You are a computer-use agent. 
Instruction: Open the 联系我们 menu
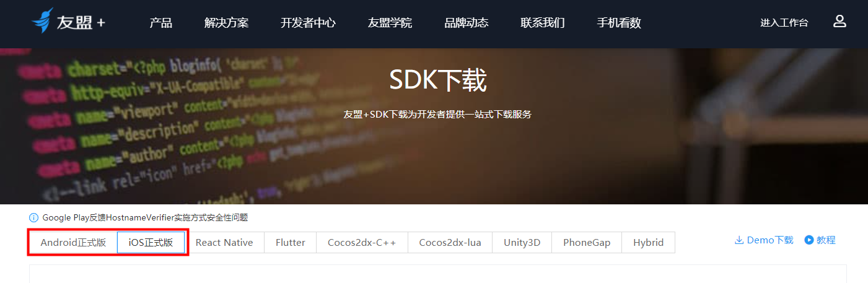click(543, 23)
